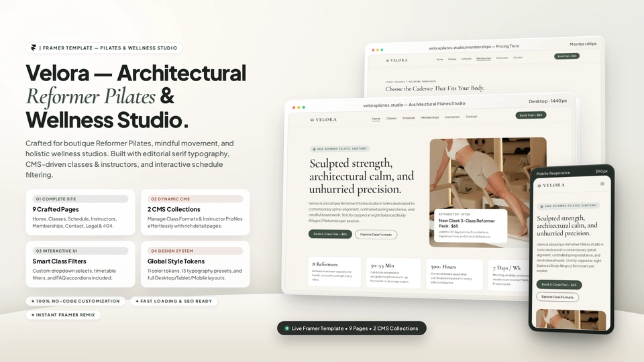Tap Book 3-Class Trial – $65 in mobile mockup
Screen dimensions: 644x362
(x=559, y=284)
